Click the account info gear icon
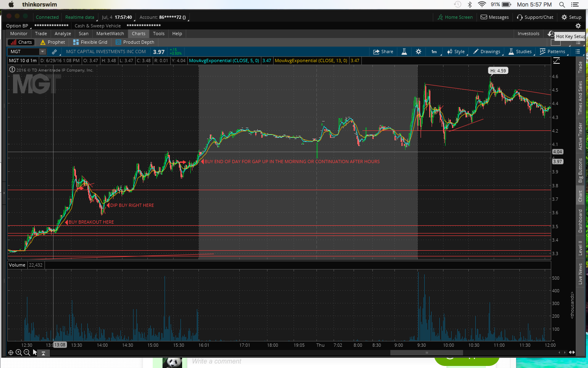Viewport: 588px width, 368px height. pos(578,26)
